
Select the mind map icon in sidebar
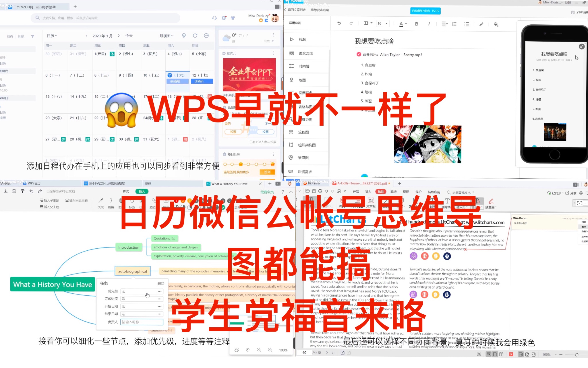(292, 120)
